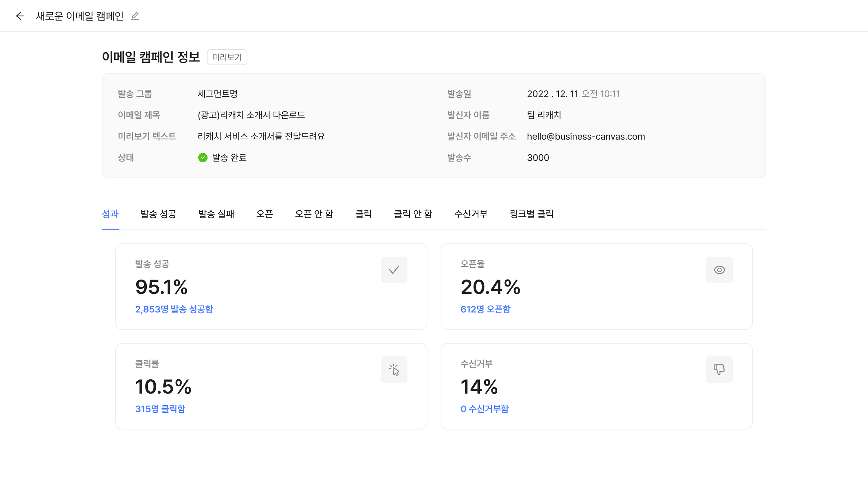Click the cursor icon in 클릭률 card
Screen dimensions: 868x486
(x=394, y=370)
